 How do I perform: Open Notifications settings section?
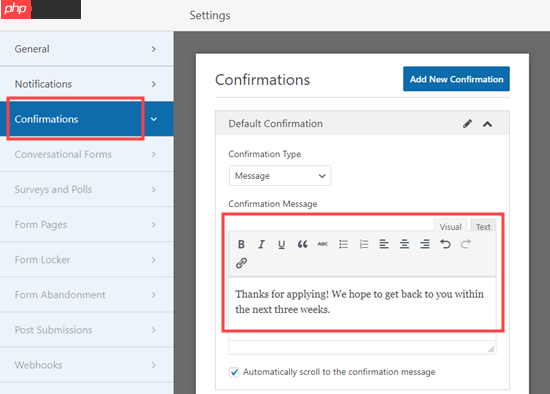click(x=87, y=84)
